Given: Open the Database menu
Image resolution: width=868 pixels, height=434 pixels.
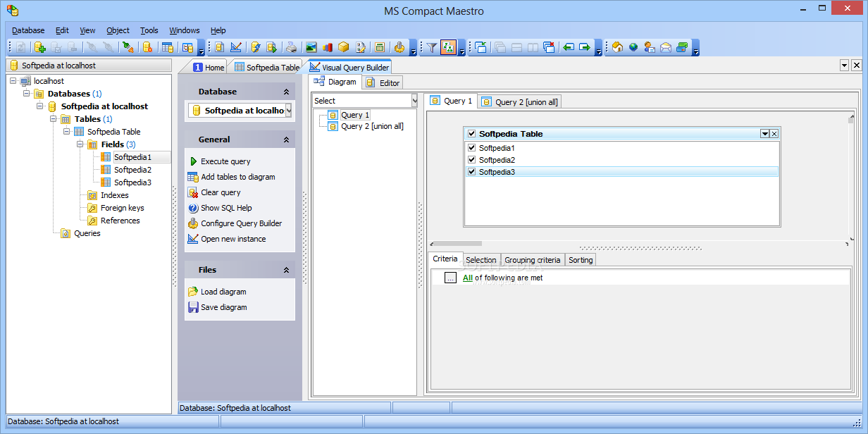Looking at the screenshot, I should click(28, 30).
